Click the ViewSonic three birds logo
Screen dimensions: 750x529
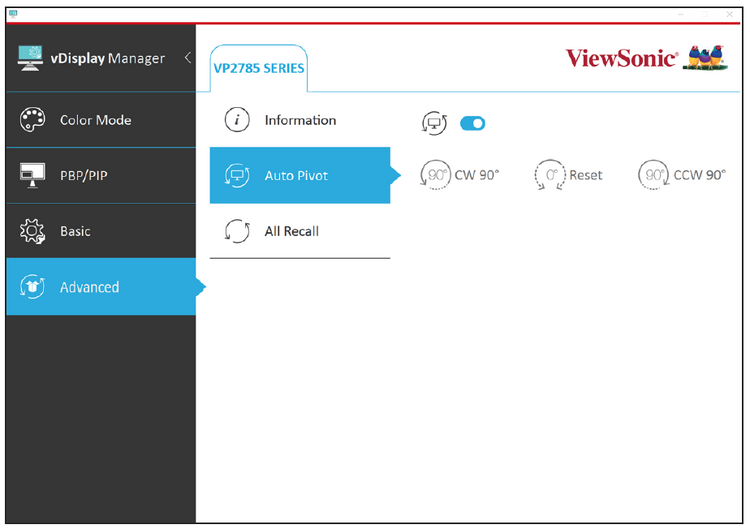705,58
